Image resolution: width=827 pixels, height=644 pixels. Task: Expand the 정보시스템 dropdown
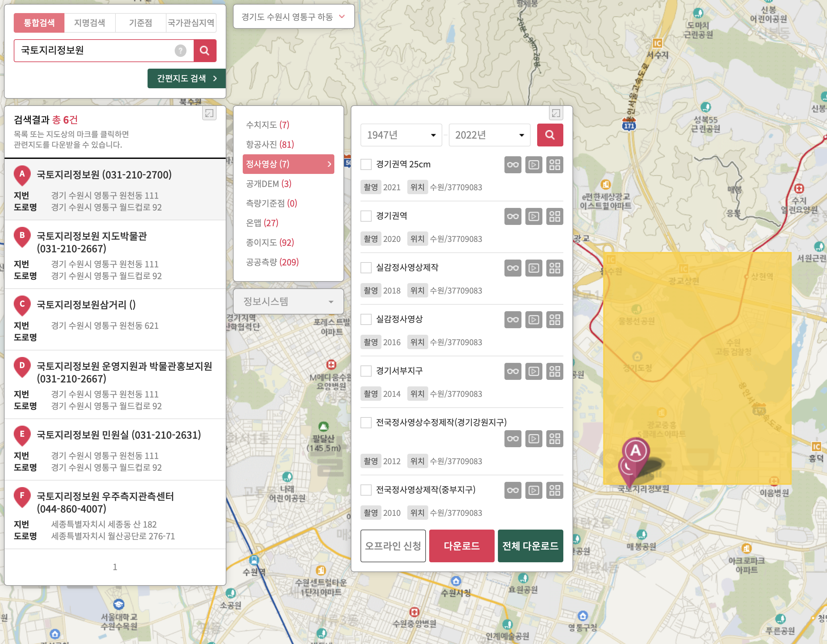[288, 301]
